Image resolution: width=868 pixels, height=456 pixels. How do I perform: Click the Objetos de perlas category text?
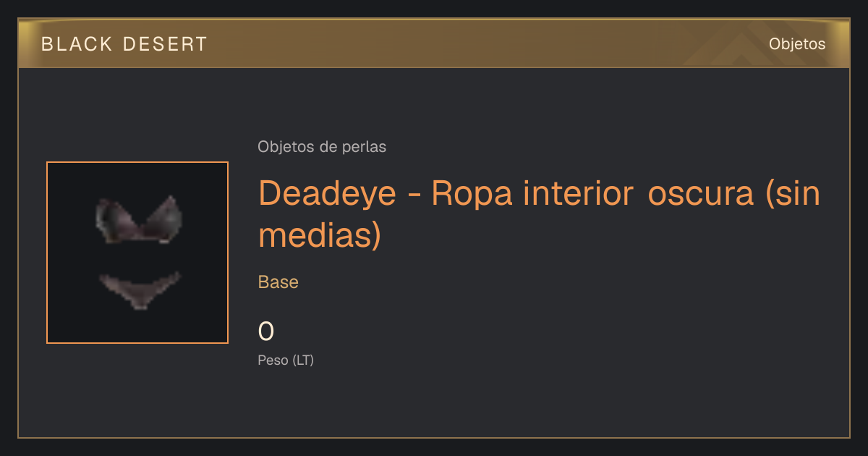coord(322,147)
